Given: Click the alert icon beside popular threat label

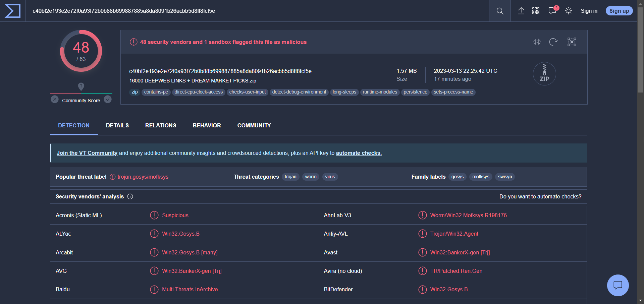Looking at the screenshot, I should 113,177.
